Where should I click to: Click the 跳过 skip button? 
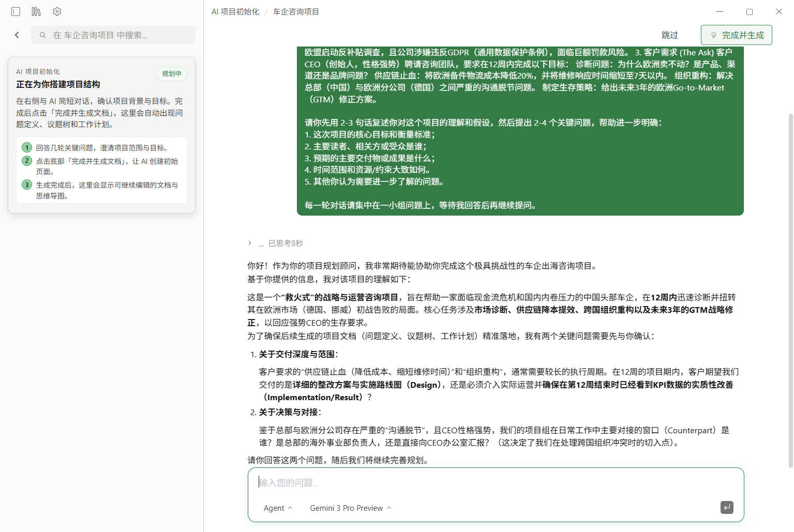click(669, 35)
